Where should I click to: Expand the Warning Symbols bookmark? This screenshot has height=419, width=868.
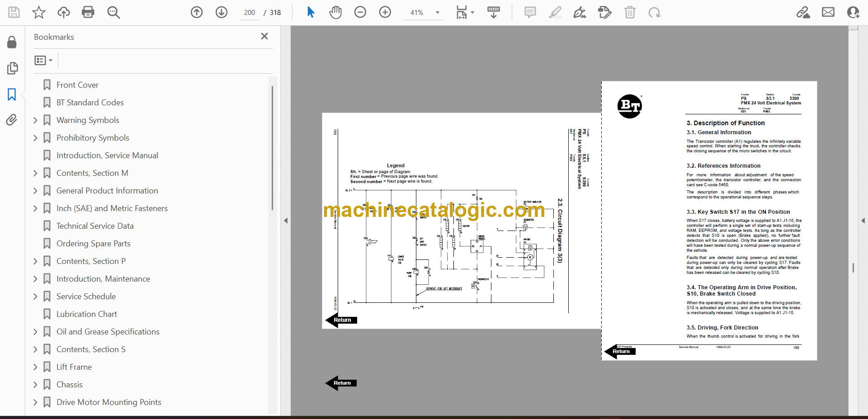(x=35, y=120)
